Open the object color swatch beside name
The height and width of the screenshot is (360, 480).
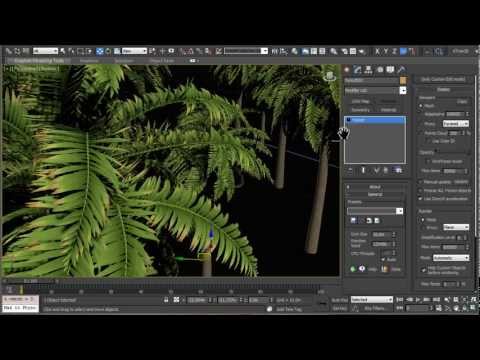click(x=403, y=80)
